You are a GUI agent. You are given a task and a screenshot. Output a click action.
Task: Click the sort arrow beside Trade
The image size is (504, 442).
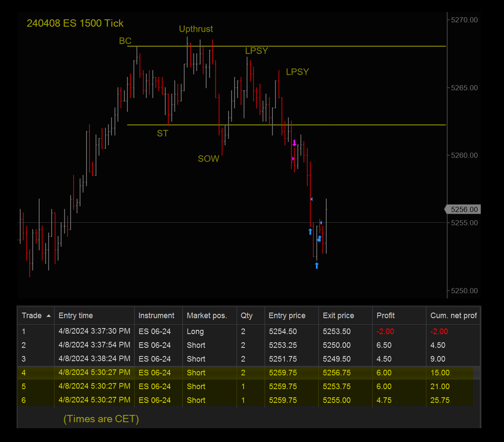pos(49,316)
